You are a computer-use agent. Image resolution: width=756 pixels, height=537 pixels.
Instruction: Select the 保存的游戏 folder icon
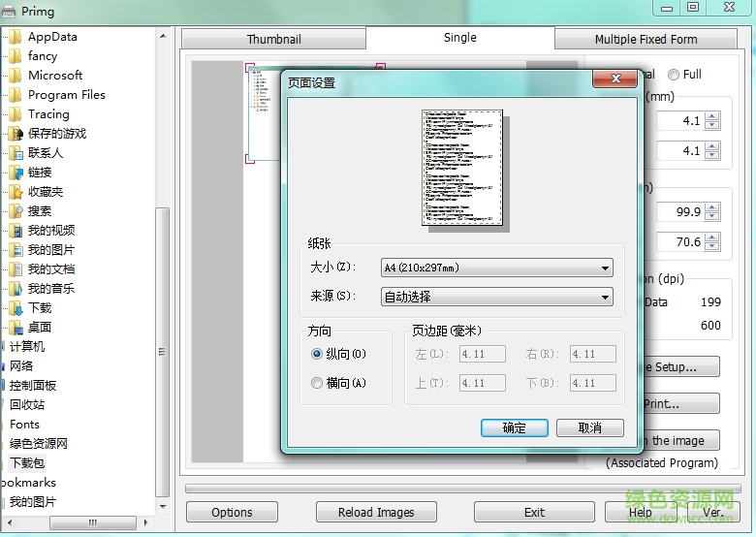[16, 134]
